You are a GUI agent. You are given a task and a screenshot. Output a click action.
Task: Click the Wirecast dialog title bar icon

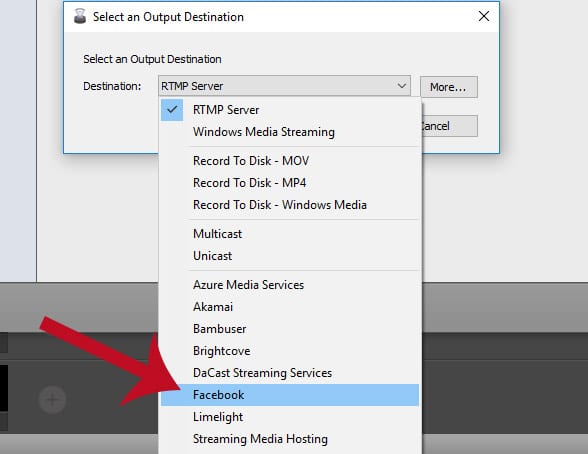point(80,16)
